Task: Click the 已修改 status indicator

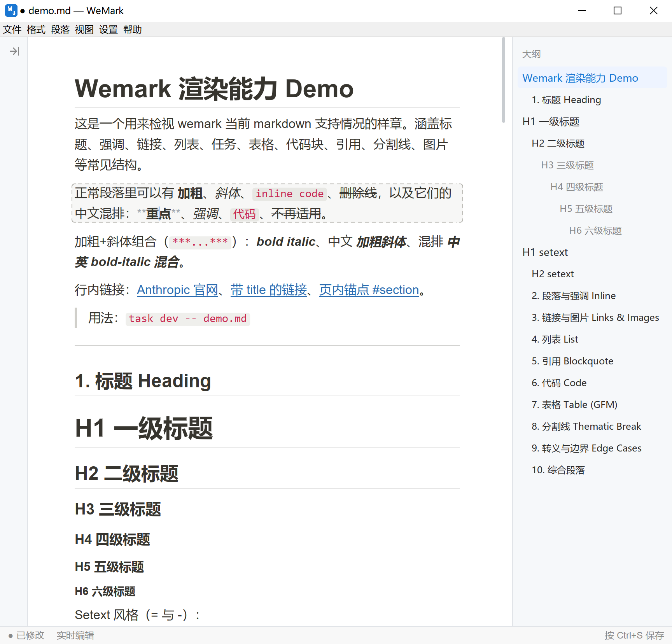Action: click(x=26, y=635)
